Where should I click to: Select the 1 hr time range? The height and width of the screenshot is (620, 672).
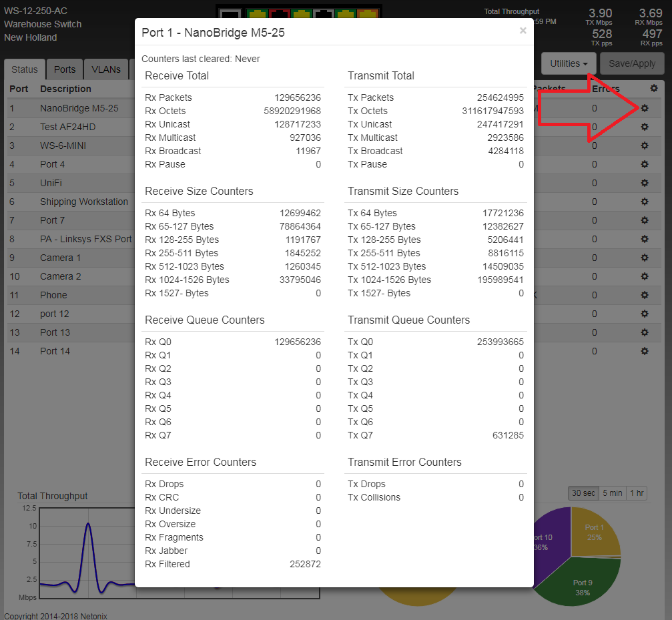[x=637, y=493]
